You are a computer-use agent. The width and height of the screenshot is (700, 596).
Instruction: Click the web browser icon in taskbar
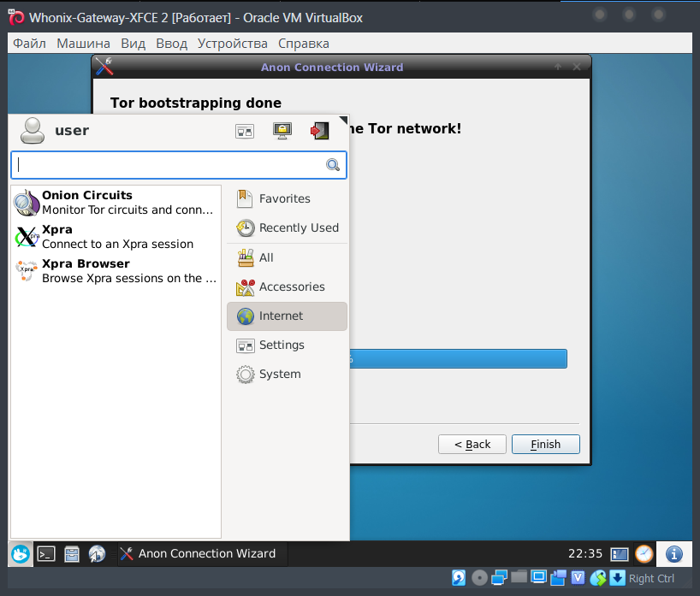click(x=98, y=554)
